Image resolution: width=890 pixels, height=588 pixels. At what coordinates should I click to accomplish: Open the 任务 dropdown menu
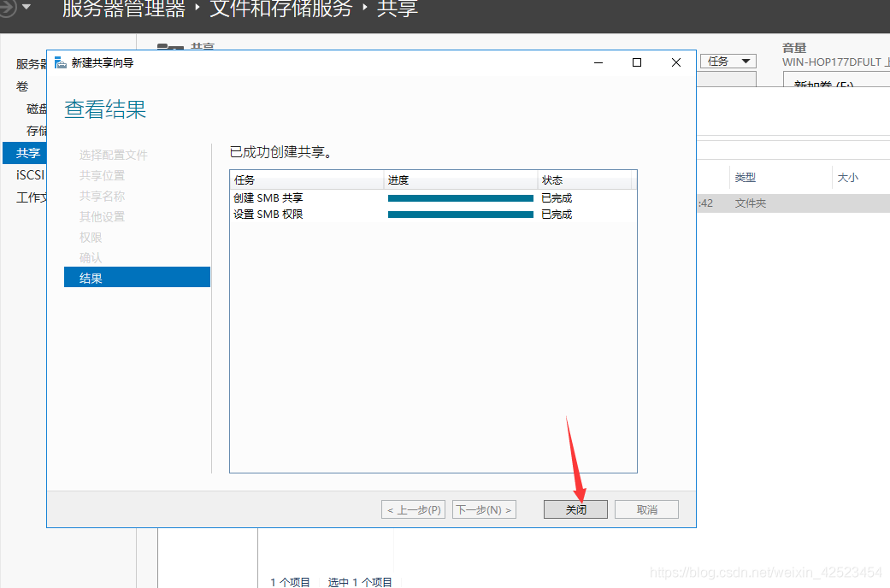(728, 61)
